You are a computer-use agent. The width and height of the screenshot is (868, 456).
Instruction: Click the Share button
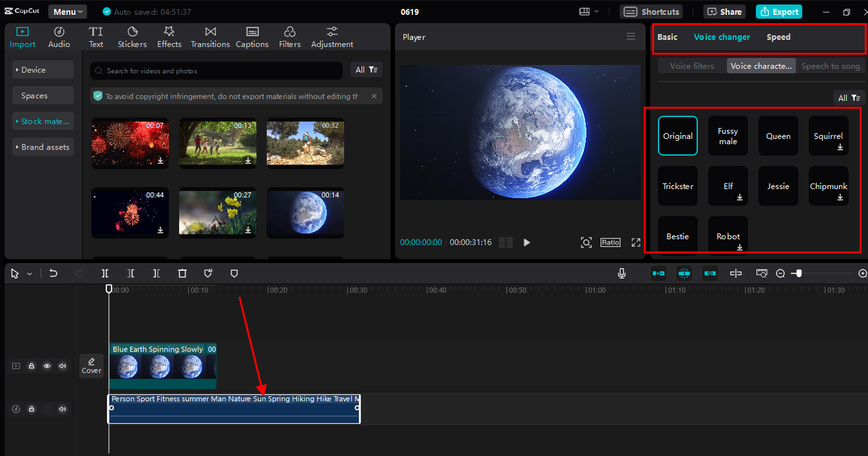coord(724,12)
